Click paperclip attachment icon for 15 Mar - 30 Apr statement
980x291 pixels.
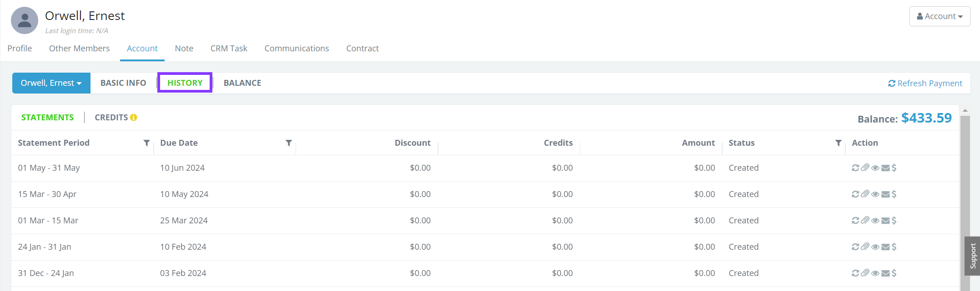pos(865,194)
